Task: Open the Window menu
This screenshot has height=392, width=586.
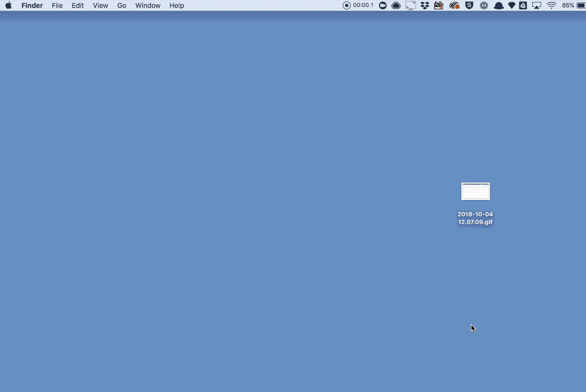Action: tap(148, 5)
